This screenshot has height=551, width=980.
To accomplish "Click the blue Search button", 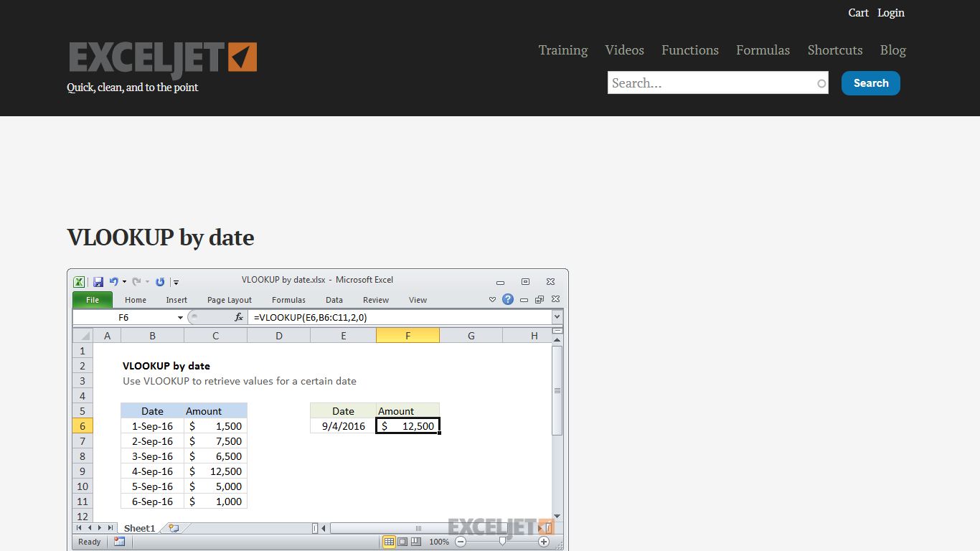I will coord(871,83).
